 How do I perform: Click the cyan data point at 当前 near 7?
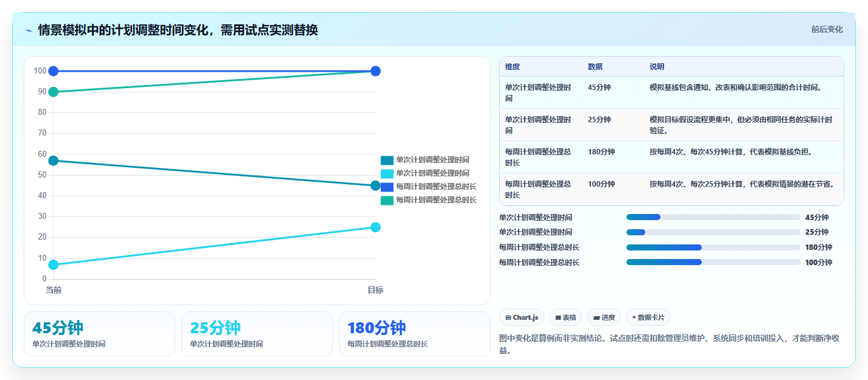54,264
